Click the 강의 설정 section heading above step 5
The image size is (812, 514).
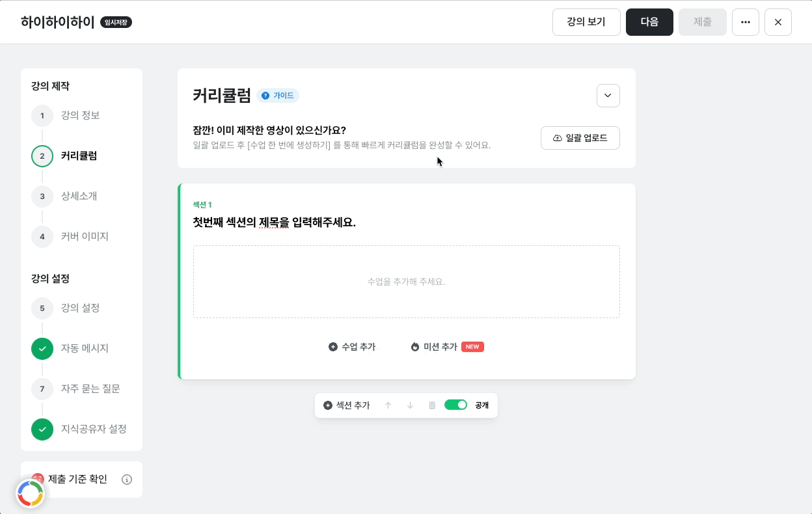[x=50, y=278]
